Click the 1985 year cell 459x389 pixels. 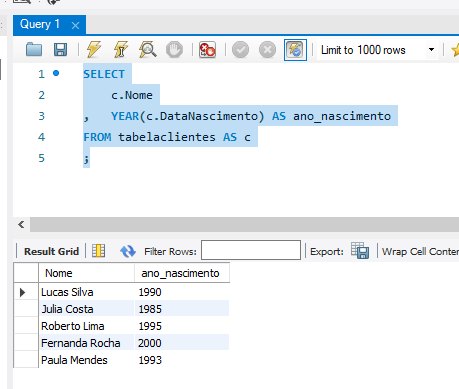pyautogui.click(x=182, y=309)
